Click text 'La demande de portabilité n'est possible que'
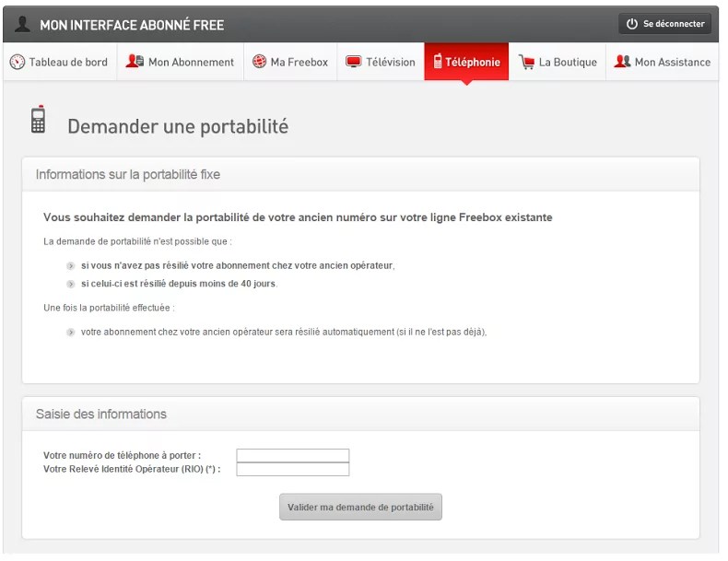 tap(137, 241)
